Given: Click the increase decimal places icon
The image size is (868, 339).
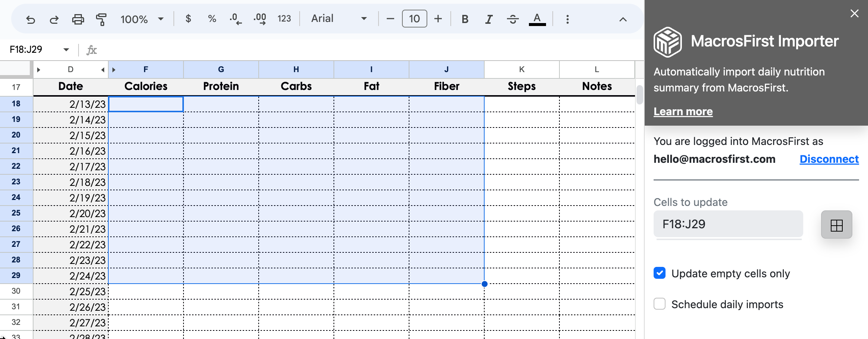Looking at the screenshot, I should (x=259, y=19).
